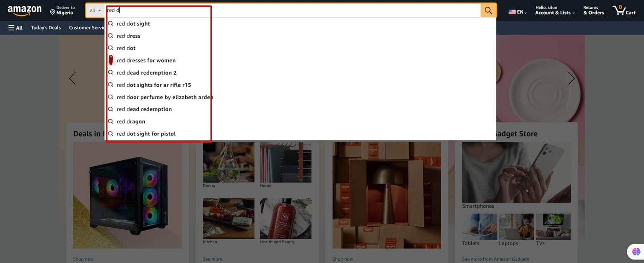This screenshot has height=263, width=644.
Task: Click the US flag language icon
Action: click(x=512, y=12)
